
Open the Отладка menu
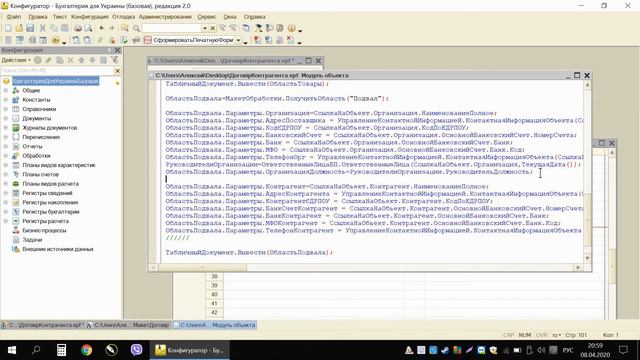click(123, 17)
